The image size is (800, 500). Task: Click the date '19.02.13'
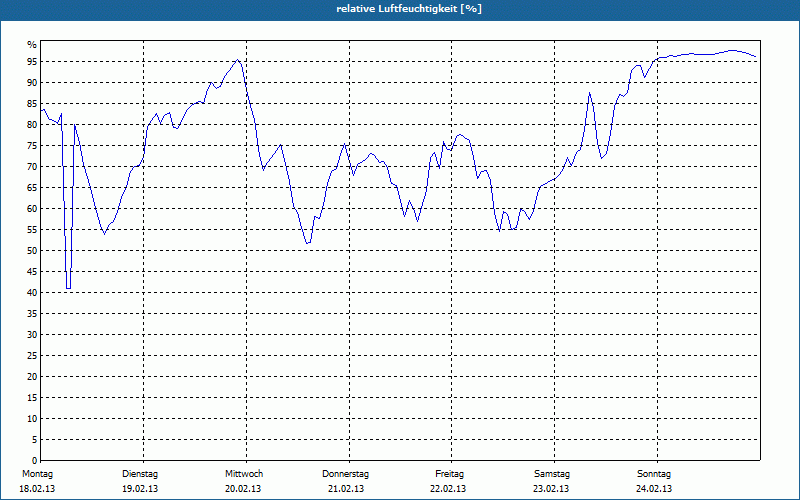(x=140, y=489)
